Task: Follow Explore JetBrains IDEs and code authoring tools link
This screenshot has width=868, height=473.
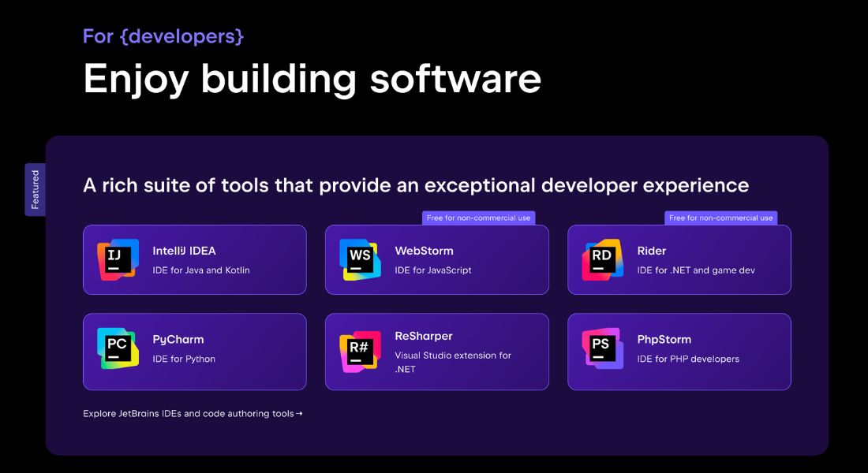Action: click(193, 413)
